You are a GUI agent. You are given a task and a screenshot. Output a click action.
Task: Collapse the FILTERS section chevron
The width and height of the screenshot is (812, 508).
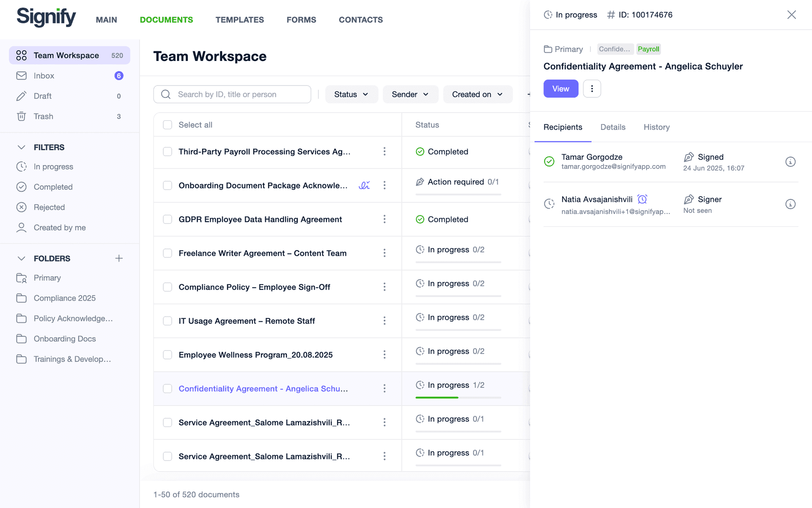[x=21, y=147]
